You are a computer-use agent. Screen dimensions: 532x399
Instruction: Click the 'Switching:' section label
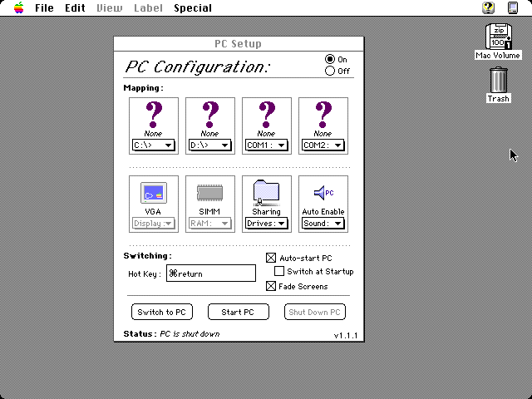(x=148, y=256)
